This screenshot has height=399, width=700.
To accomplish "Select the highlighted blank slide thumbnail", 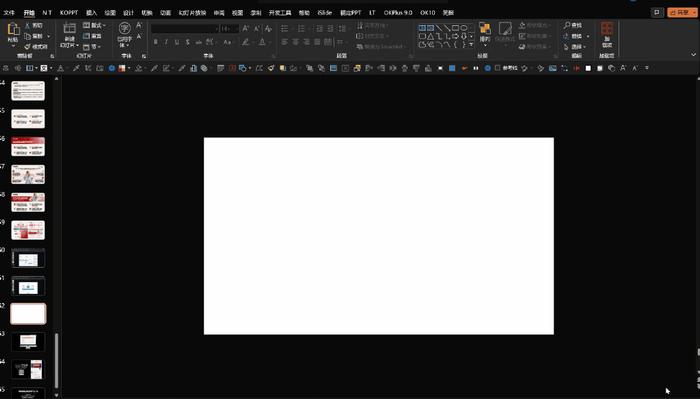I will click(28, 314).
